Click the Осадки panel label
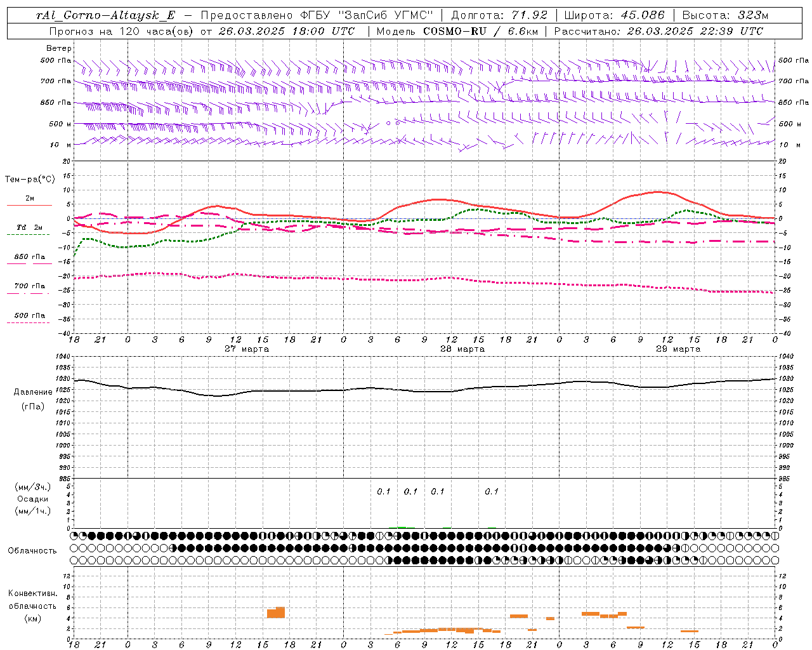The width and height of the screenshot is (812, 650). point(33,499)
